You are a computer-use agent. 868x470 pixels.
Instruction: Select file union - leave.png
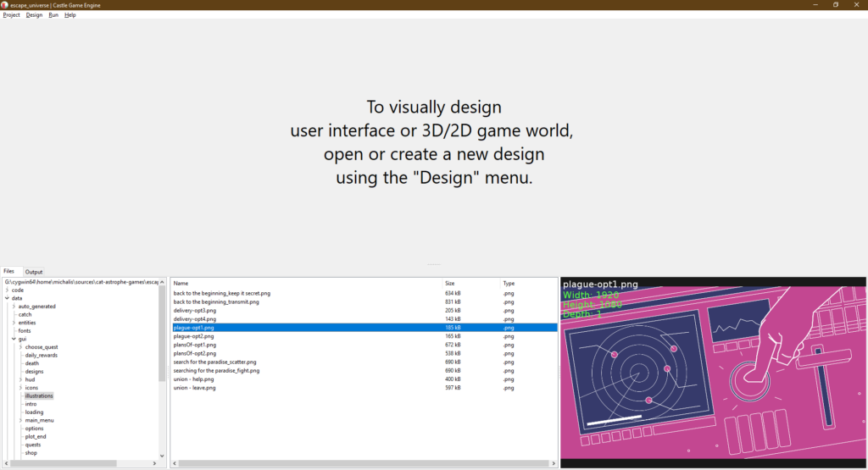[194, 388]
